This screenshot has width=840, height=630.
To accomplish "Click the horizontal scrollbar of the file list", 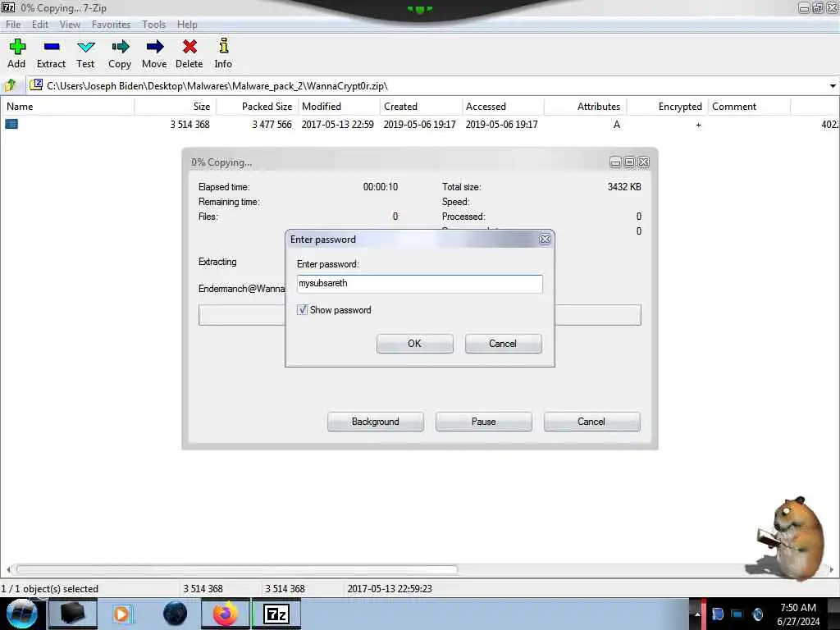I will (236, 569).
